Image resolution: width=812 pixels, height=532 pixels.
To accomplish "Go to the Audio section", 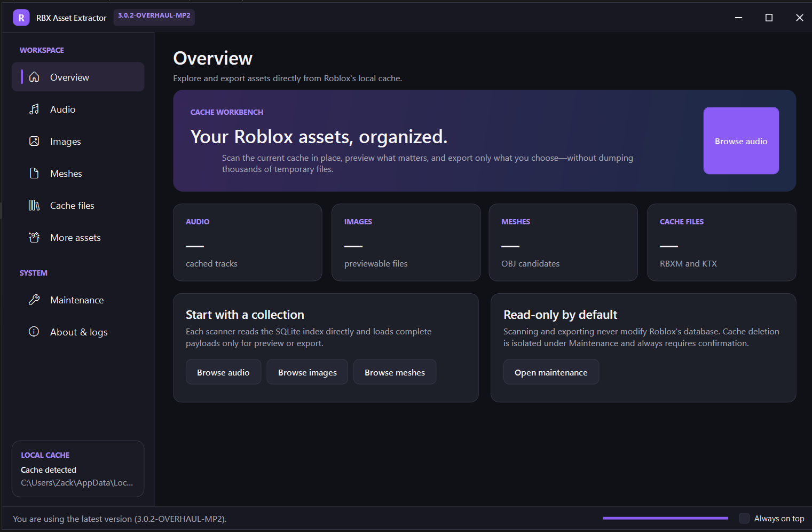I will pyautogui.click(x=78, y=109).
